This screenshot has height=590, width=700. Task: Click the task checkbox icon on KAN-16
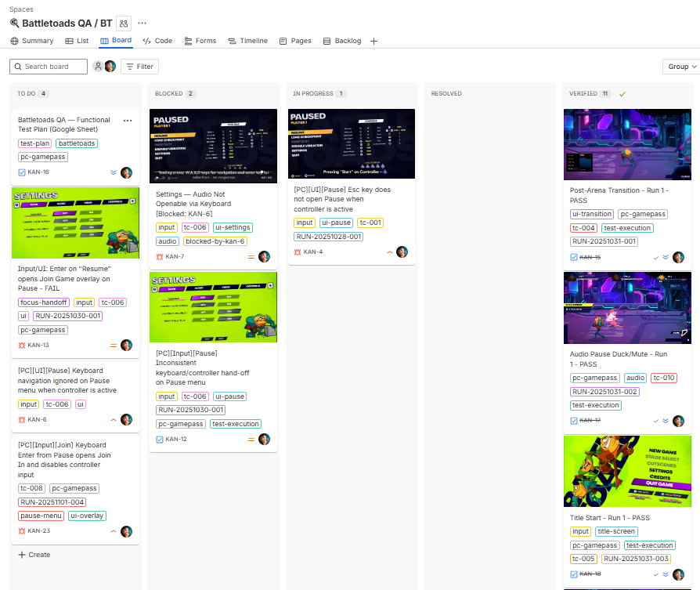[x=22, y=172]
